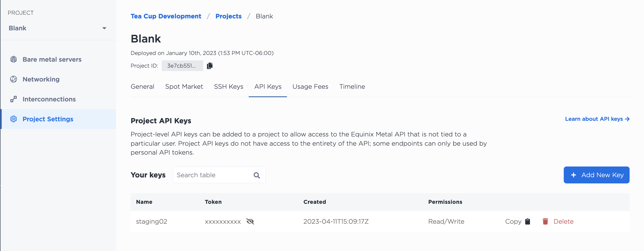Switch to the General tab
The image size is (644, 251).
[x=142, y=86]
